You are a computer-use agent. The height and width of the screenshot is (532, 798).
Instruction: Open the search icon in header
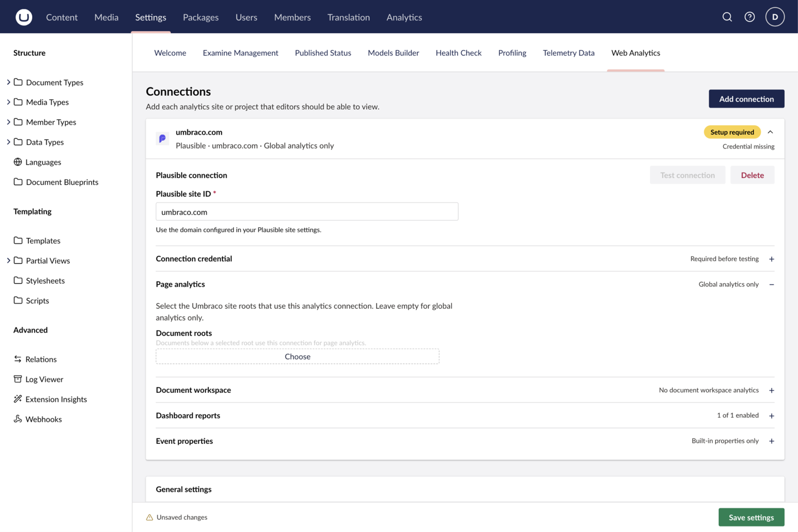click(x=727, y=17)
